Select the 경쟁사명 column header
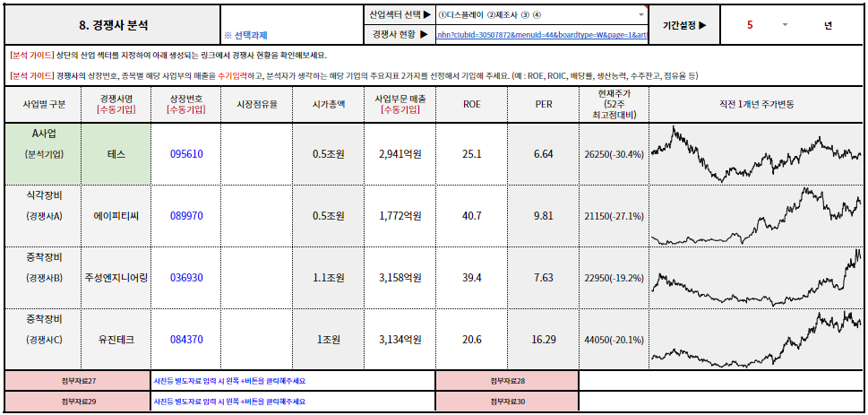Viewport: 868px width, 415px height. pyautogui.click(x=116, y=104)
